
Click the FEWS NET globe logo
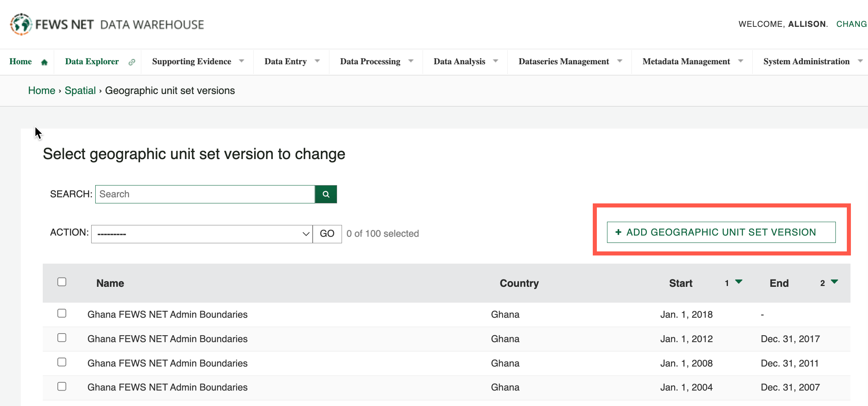[x=21, y=24]
